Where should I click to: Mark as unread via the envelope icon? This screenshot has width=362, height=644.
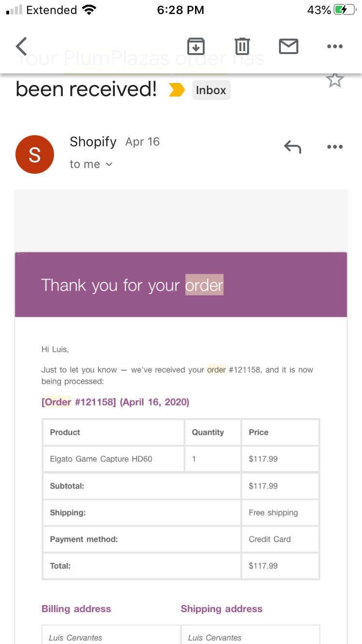pos(289,46)
